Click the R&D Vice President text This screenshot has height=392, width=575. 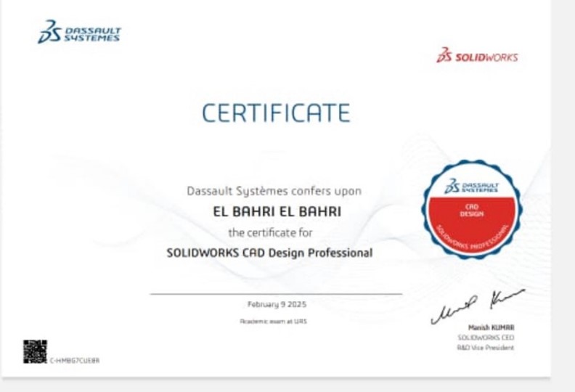[485, 348]
